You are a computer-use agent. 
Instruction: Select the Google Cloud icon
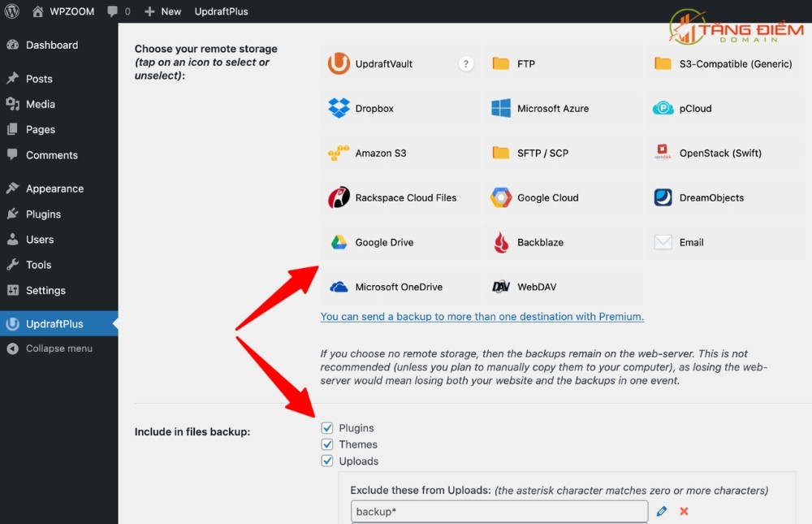501,197
